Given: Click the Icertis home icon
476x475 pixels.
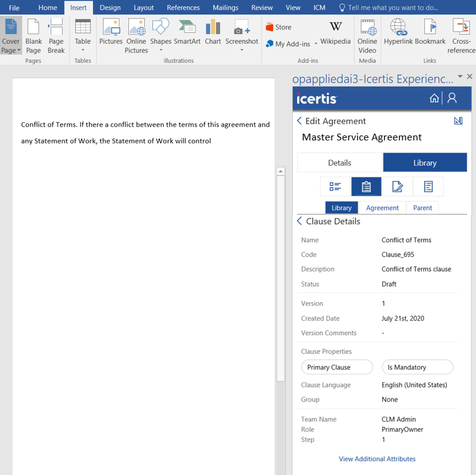Looking at the screenshot, I should coord(434,98).
